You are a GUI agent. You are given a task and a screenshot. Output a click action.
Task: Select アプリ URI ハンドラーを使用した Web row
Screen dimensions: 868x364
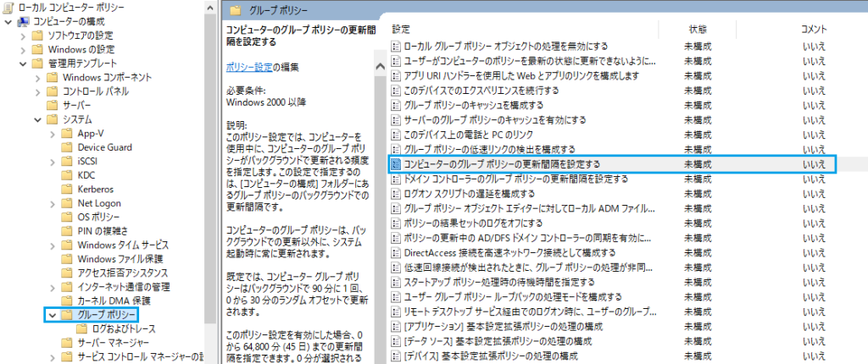pyautogui.click(x=611, y=75)
